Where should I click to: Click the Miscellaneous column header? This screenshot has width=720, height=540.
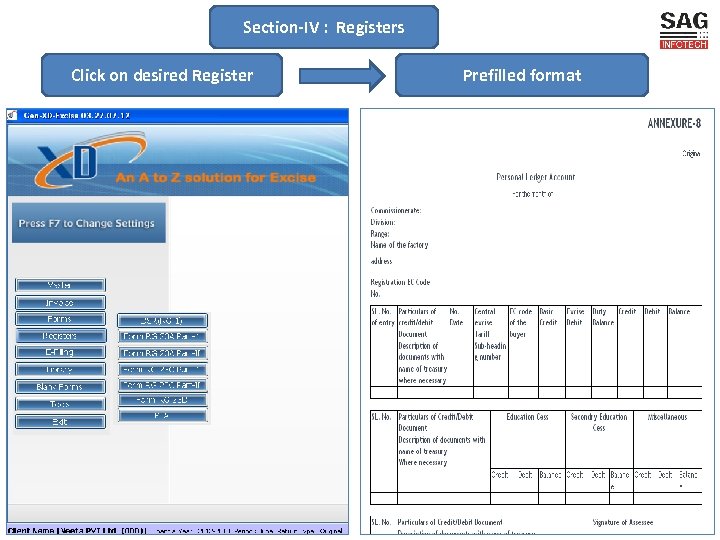click(x=667, y=417)
